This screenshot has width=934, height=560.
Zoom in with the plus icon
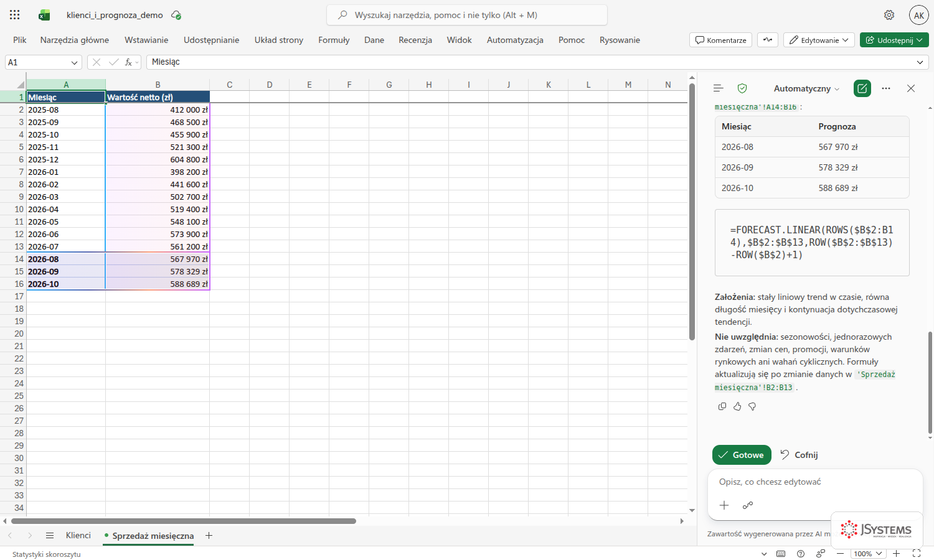click(x=897, y=554)
